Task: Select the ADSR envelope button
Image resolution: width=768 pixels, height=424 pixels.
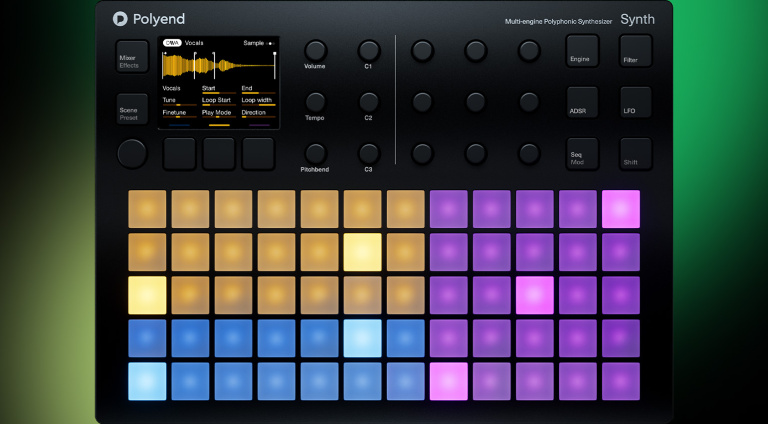Action: pyautogui.click(x=583, y=102)
